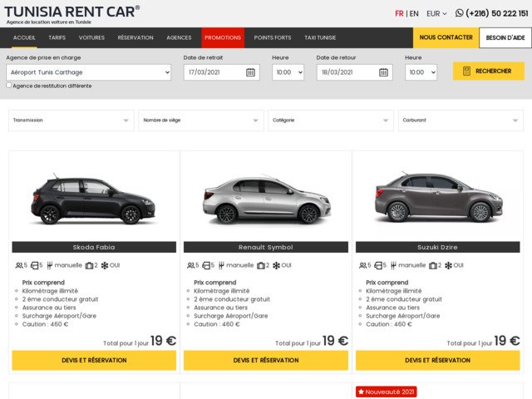Click the Nous Contacter button
The height and width of the screenshot is (399, 532).
click(446, 37)
